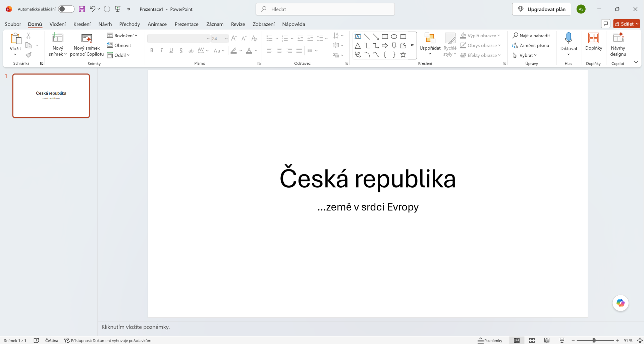Screen dimensions: 644x344
Task: Click the Save icon in title bar
Action: [82, 9]
